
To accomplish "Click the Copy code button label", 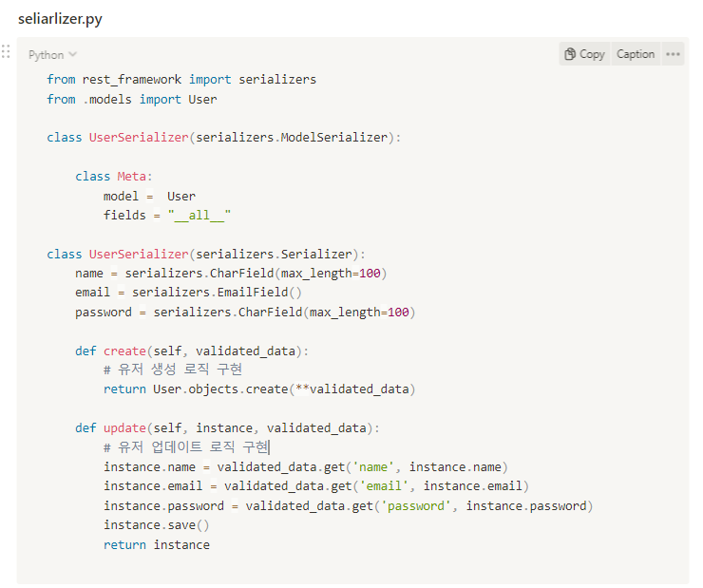I will click(x=592, y=54).
